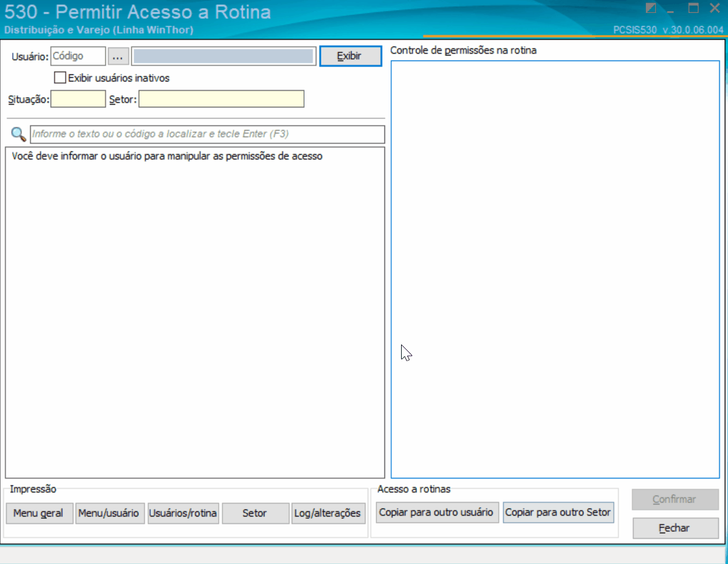Maximize the 530 window
Image resolution: width=728 pixels, height=564 pixels.
tap(693, 8)
